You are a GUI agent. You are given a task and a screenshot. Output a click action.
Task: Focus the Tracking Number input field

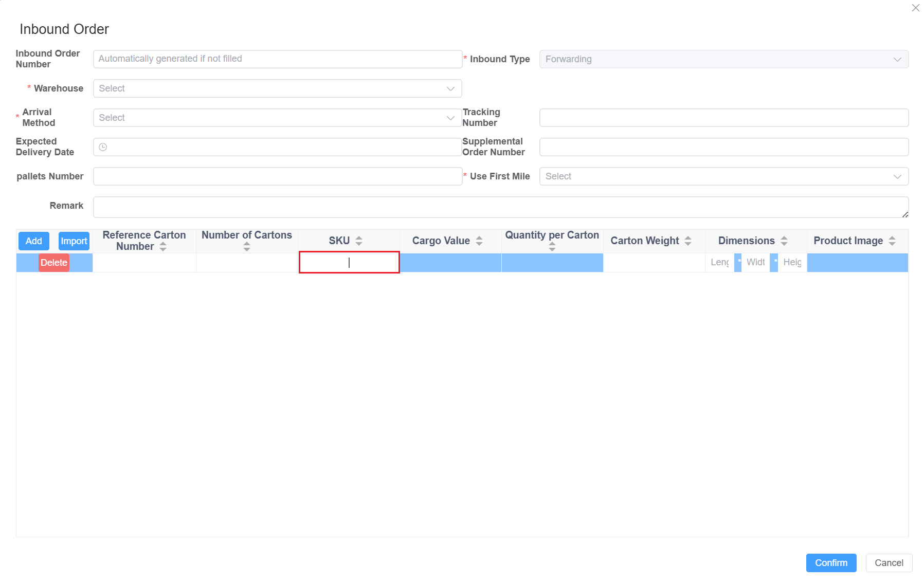pyautogui.click(x=723, y=118)
